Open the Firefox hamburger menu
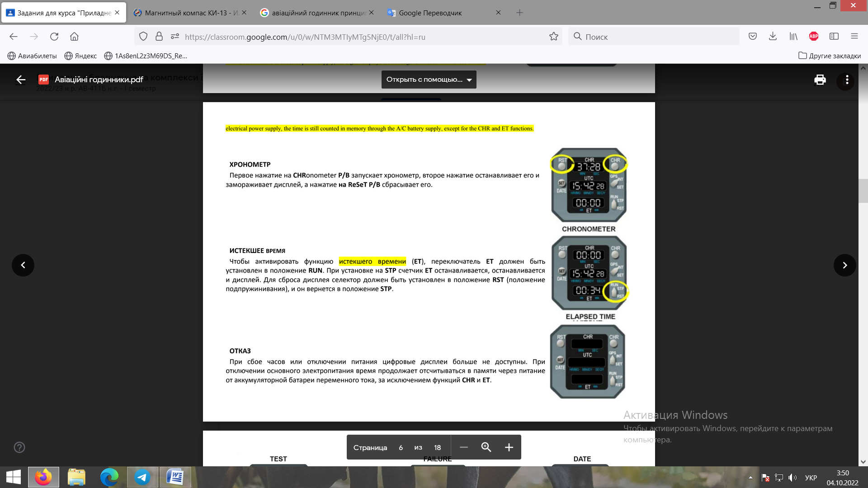Image resolution: width=868 pixels, height=488 pixels. [x=854, y=37]
